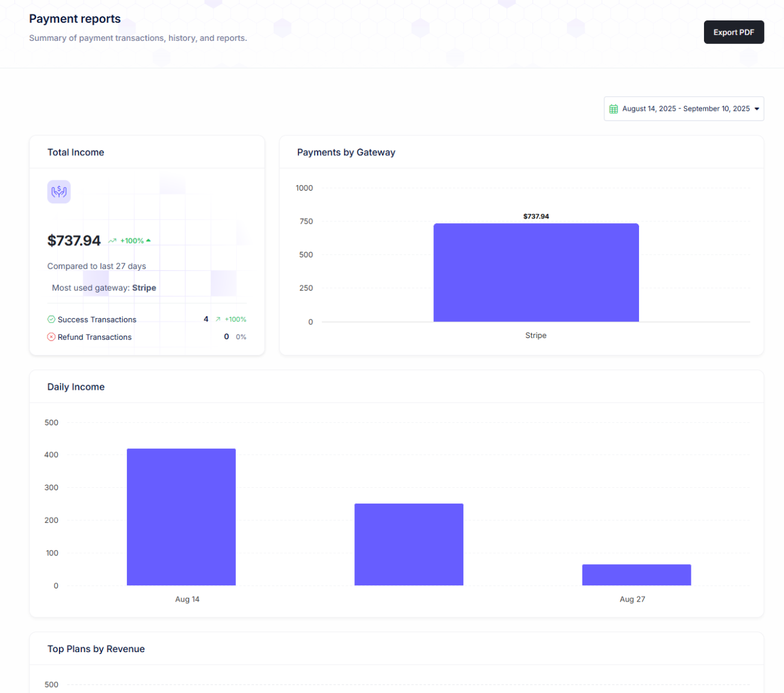Open the August 14 – September 10 date range picker
Image resolution: width=784 pixels, height=693 pixels.
[685, 109]
